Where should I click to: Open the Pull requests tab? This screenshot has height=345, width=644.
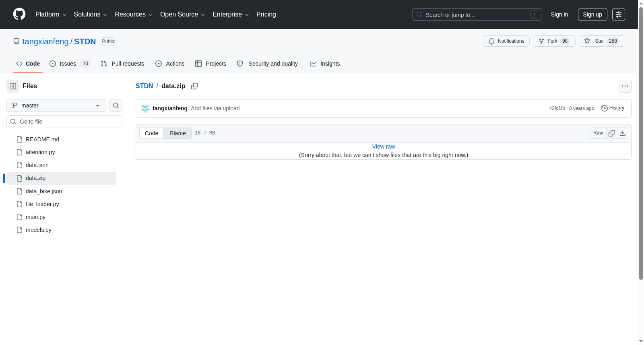[122, 64]
